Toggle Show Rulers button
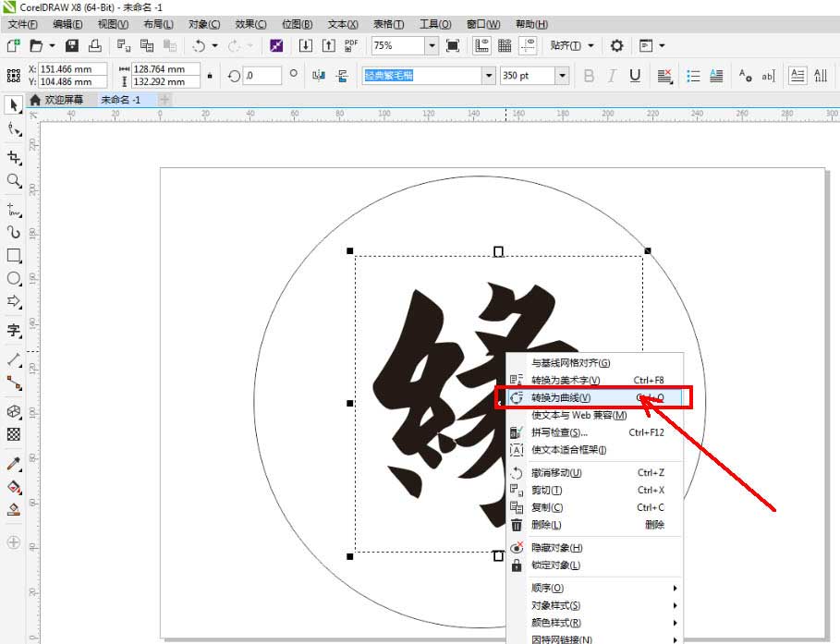The height and width of the screenshot is (644, 840). [x=481, y=45]
